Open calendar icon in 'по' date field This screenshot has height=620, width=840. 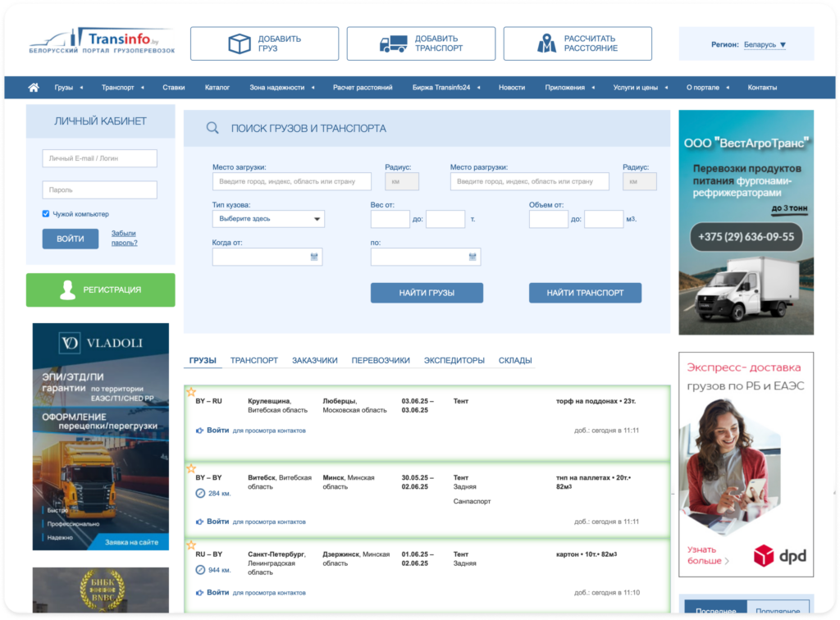(472, 258)
